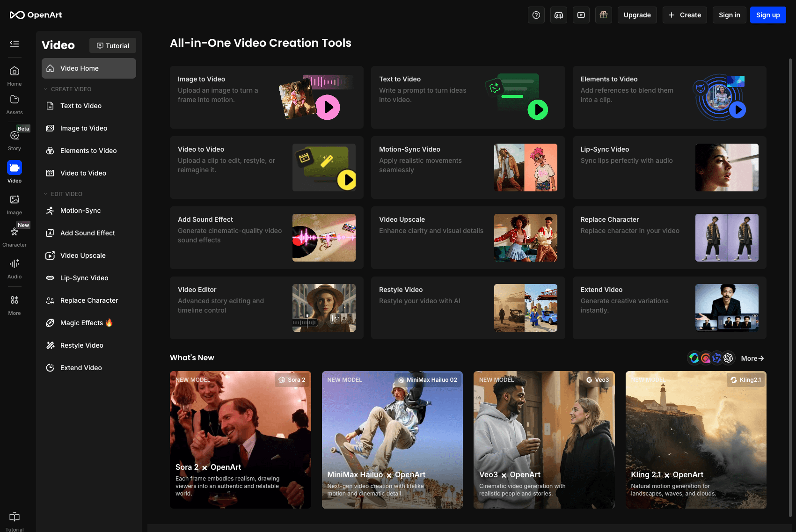Open Story section in left rail
The width and height of the screenshot is (796, 532).
pyautogui.click(x=15, y=139)
